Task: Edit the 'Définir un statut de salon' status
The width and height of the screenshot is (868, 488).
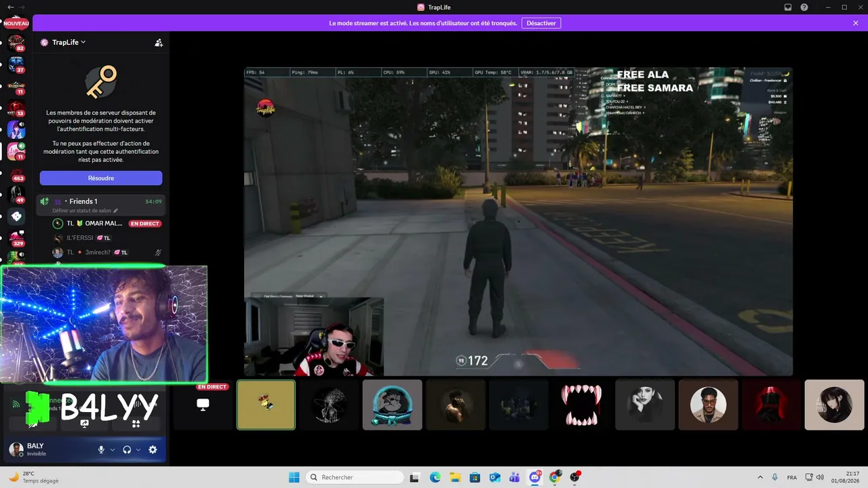Action: 85,211
